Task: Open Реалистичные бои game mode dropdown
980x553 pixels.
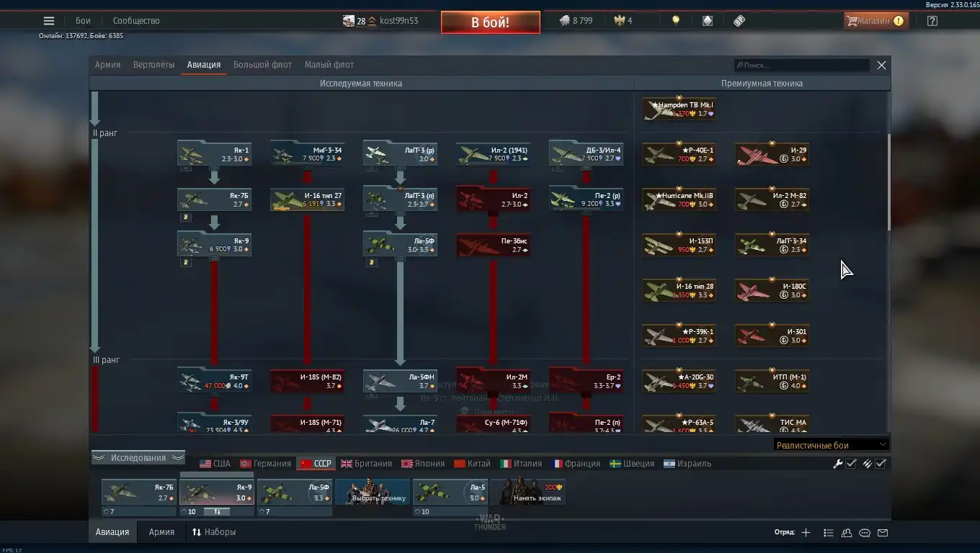Action: coord(831,445)
